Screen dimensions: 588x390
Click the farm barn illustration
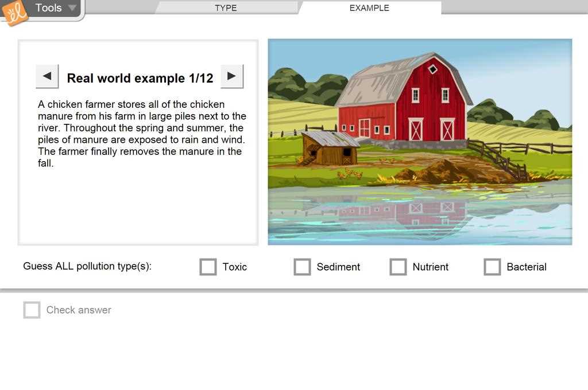(x=420, y=142)
